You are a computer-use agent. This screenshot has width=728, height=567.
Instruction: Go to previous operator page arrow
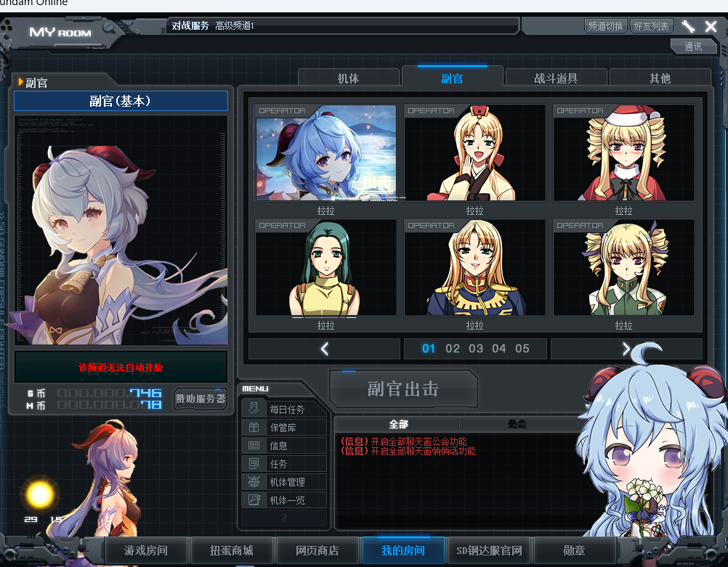point(324,348)
